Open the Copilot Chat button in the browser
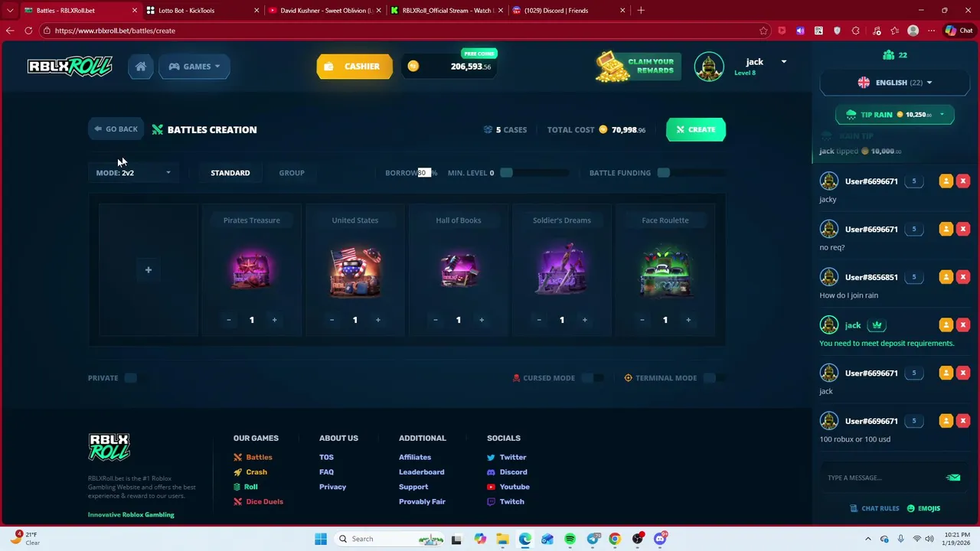Screen dimensions: 980x551 pos(959,31)
